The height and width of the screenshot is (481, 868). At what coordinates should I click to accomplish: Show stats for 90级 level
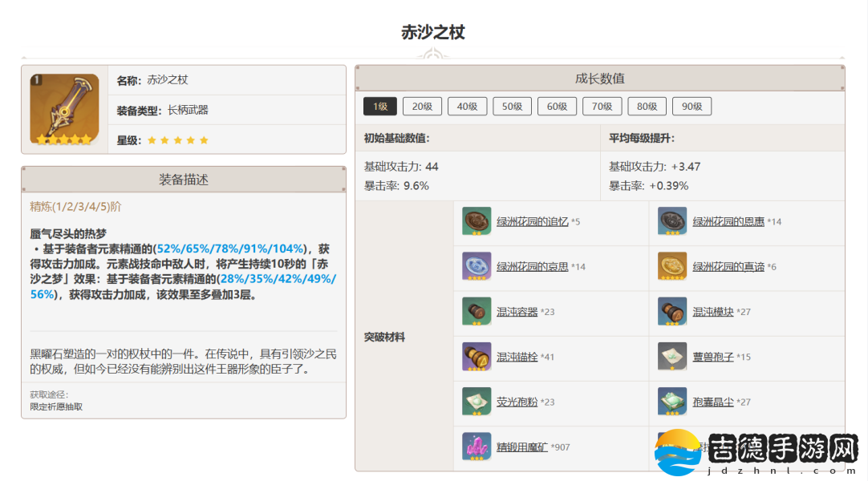tap(692, 107)
